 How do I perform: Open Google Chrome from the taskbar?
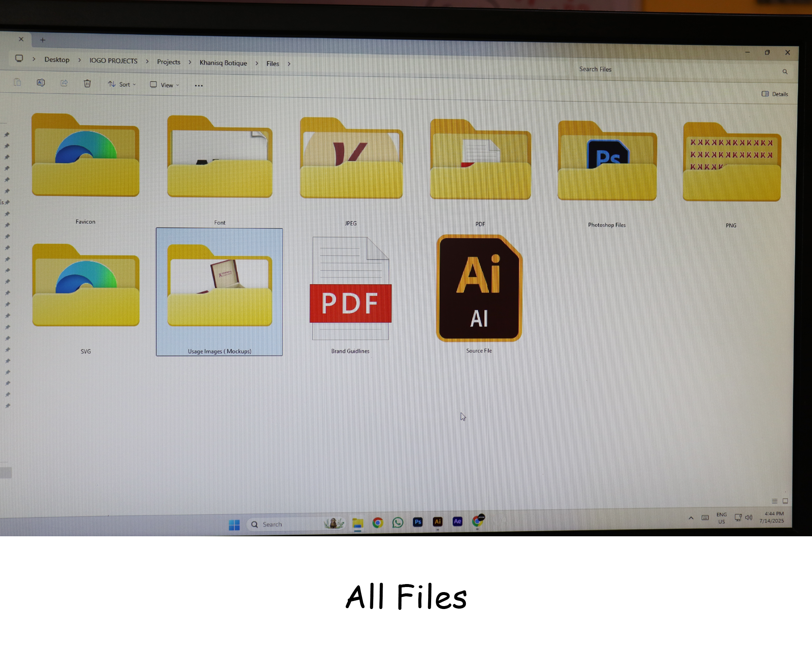click(378, 523)
